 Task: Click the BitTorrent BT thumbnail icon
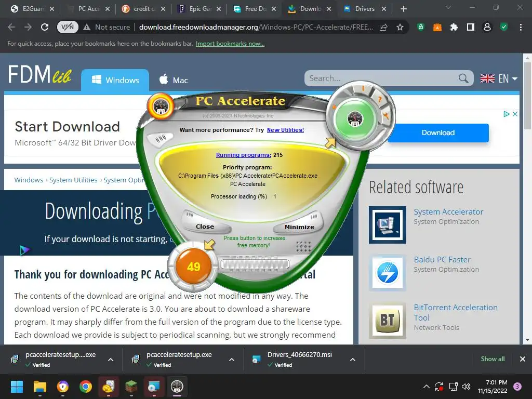388,321
